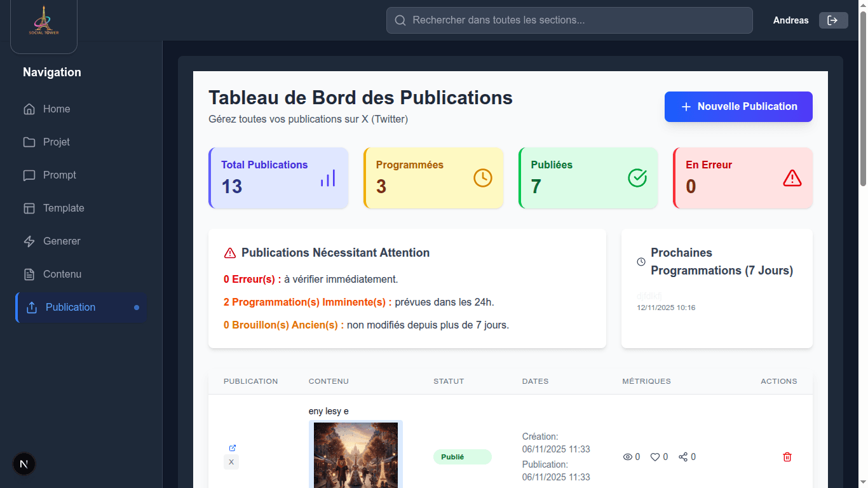Click the scheduled date 12/11/2025 10:16

point(666,308)
